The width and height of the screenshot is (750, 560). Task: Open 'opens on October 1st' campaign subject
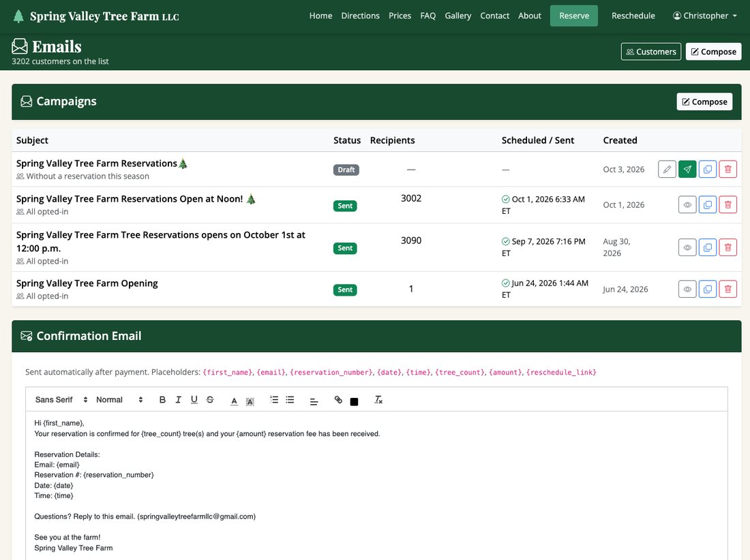pyautogui.click(x=161, y=242)
